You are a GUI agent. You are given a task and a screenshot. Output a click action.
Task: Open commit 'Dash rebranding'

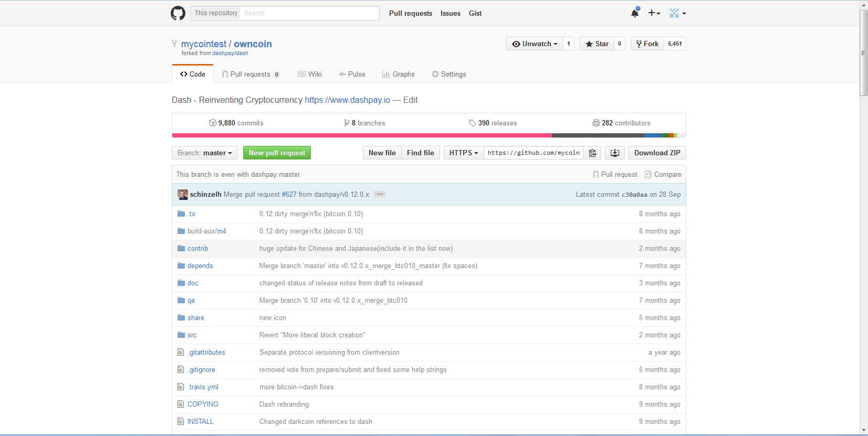284,405
